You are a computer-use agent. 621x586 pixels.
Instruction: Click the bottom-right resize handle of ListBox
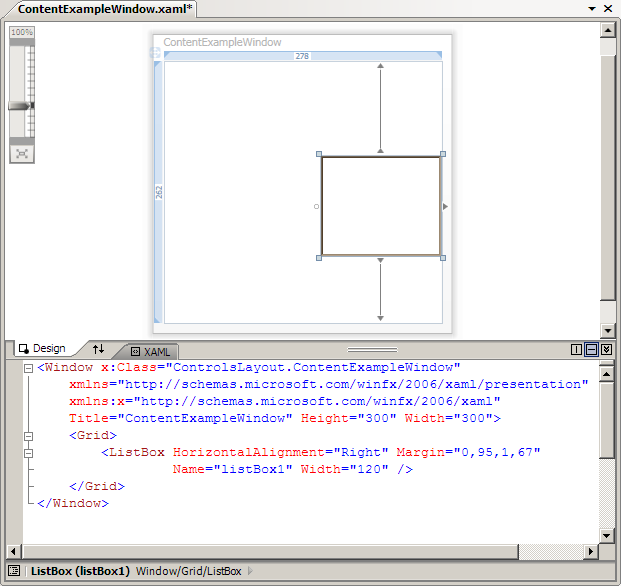pyautogui.click(x=443, y=258)
